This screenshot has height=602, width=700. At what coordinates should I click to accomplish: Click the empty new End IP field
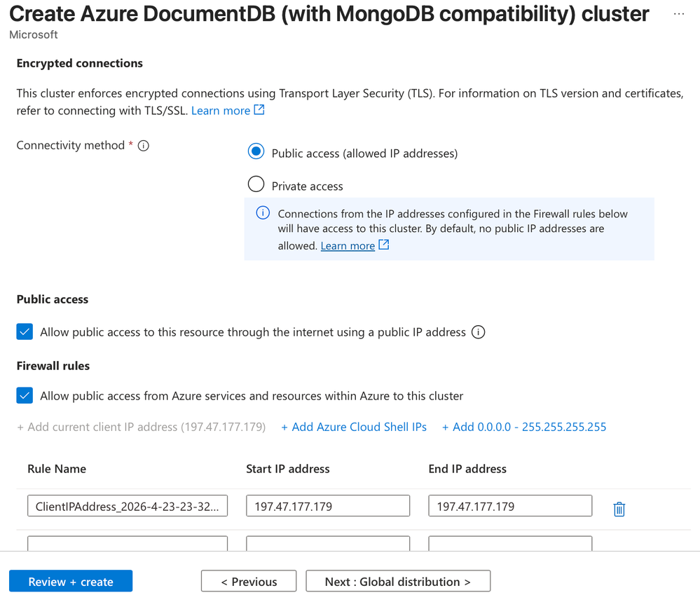(510, 543)
